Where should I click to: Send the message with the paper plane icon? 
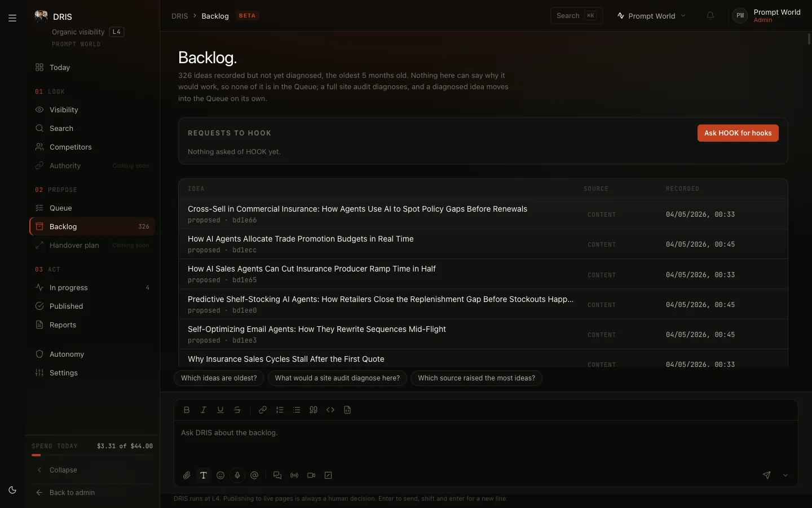(x=767, y=475)
